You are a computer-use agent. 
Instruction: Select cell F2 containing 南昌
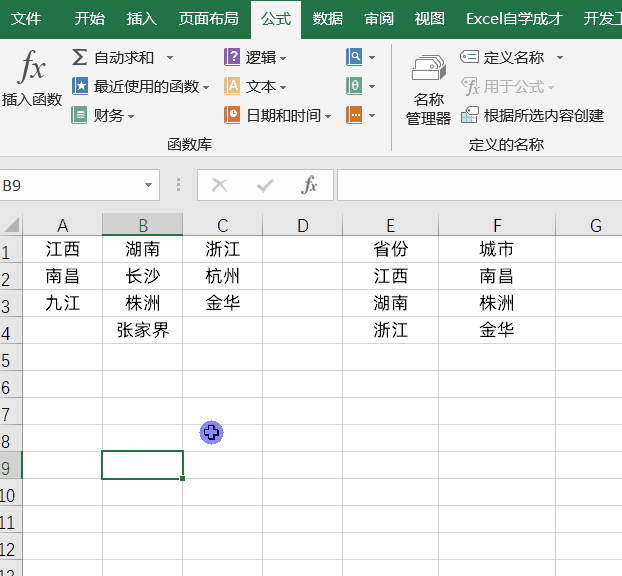[497, 276]
